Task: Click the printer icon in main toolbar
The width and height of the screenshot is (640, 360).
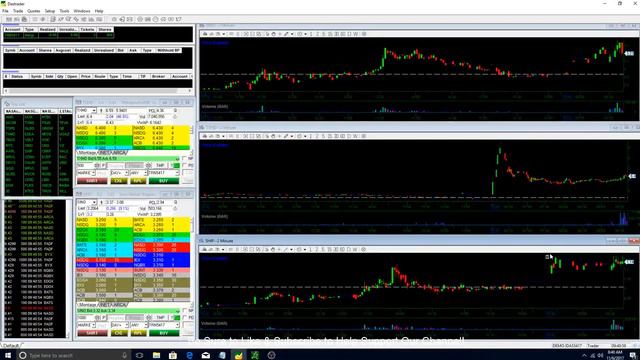Action: (24, 19)
